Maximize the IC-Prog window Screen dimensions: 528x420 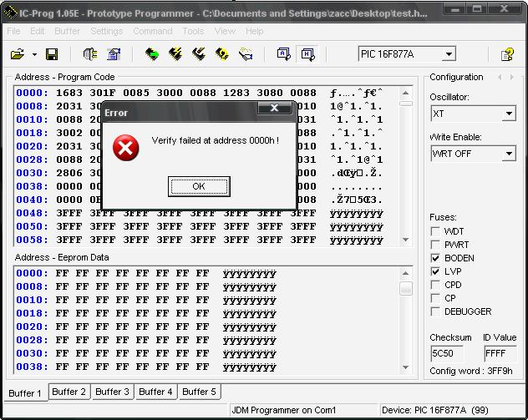(x=477, y=8)
